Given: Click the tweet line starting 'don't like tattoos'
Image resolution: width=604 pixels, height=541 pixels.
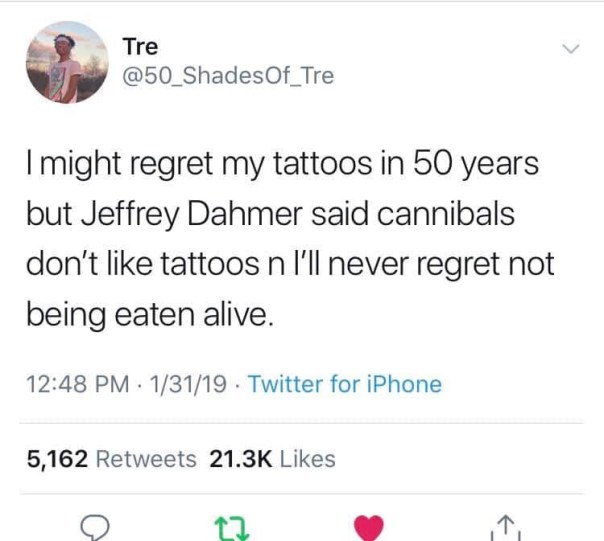Looking at the screenshot, I should [290, 265].
